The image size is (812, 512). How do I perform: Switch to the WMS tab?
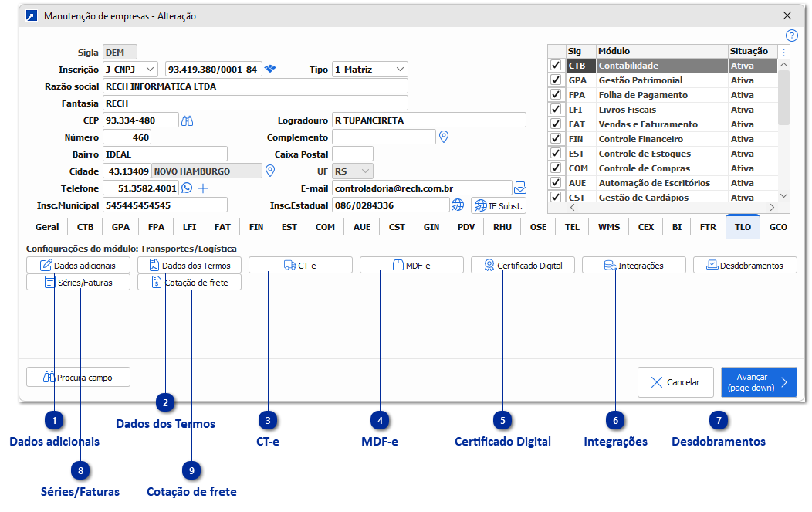609,227
